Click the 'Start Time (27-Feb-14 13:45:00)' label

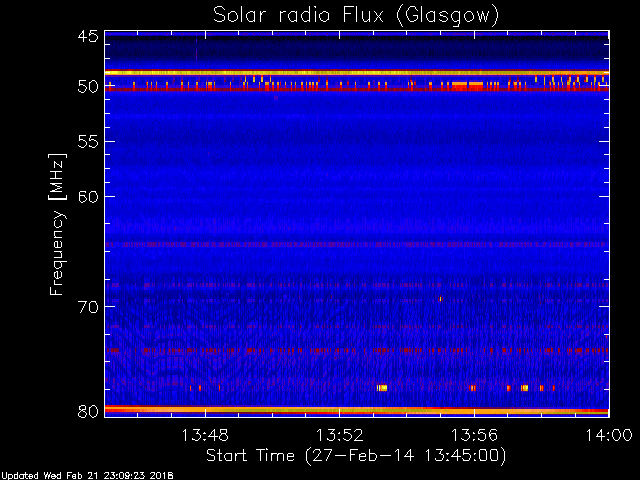356,455
